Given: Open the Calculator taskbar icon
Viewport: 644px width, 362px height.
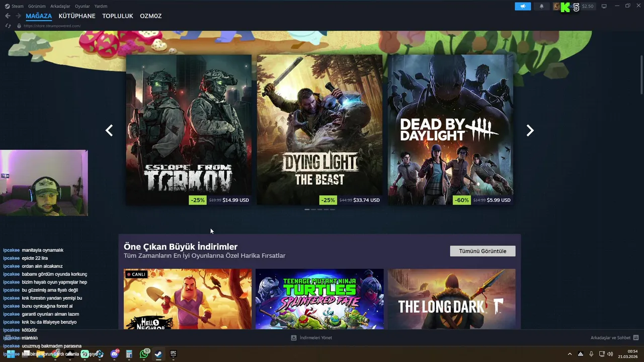Looking at the screenshot, I should click(129, 354).
